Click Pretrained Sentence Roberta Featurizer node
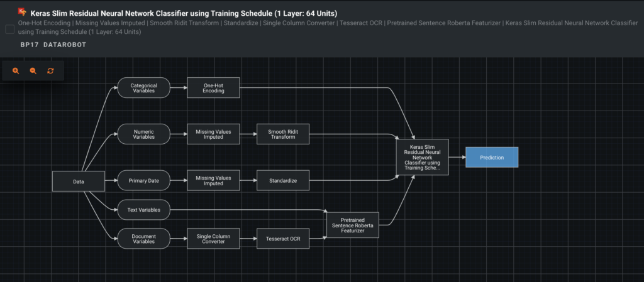644x282 pixels. [353, 225]
